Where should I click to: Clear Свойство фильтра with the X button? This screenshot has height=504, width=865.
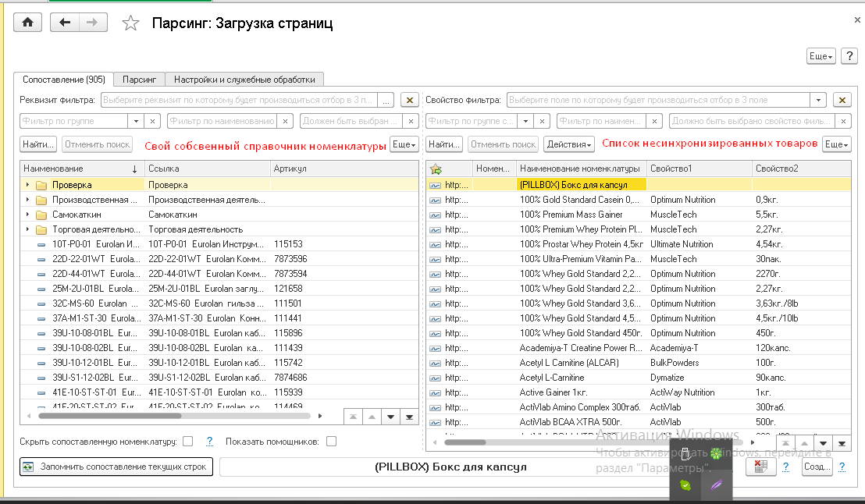pos(842,100)
